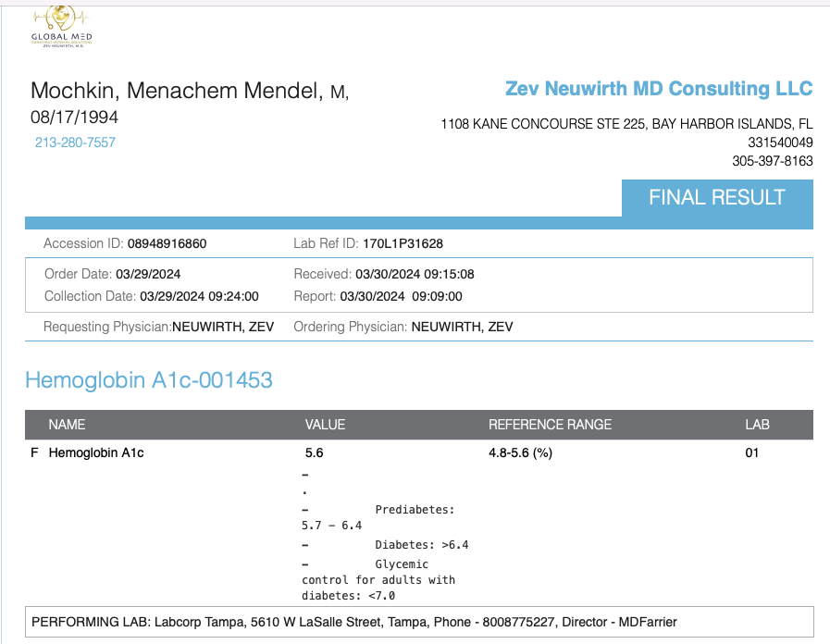The width and height of the screenshot is (830, 644).
Task: Click the FINAL RESULT banner
Action: pos(716,197)
